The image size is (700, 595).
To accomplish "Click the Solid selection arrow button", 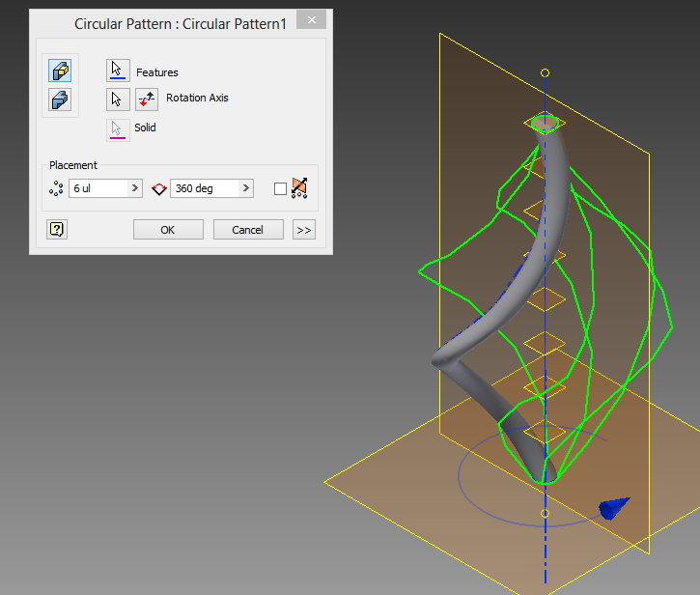I will (x=118, y=130).
